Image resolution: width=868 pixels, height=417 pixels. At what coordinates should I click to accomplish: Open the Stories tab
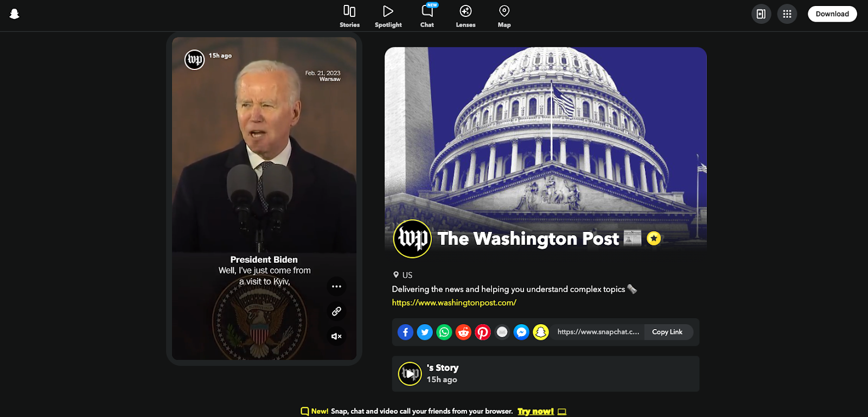tap(349, 16)
